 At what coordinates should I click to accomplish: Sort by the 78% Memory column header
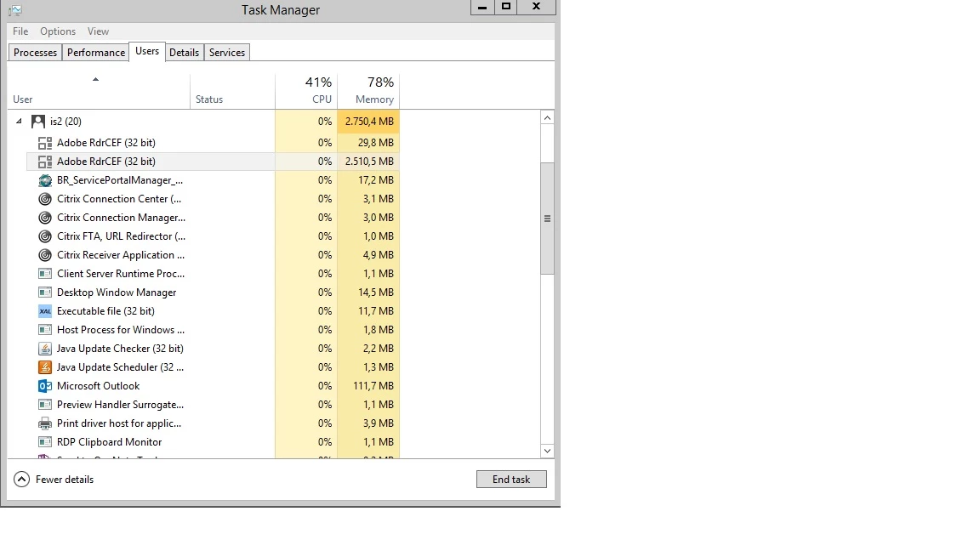tap(368, 91)
